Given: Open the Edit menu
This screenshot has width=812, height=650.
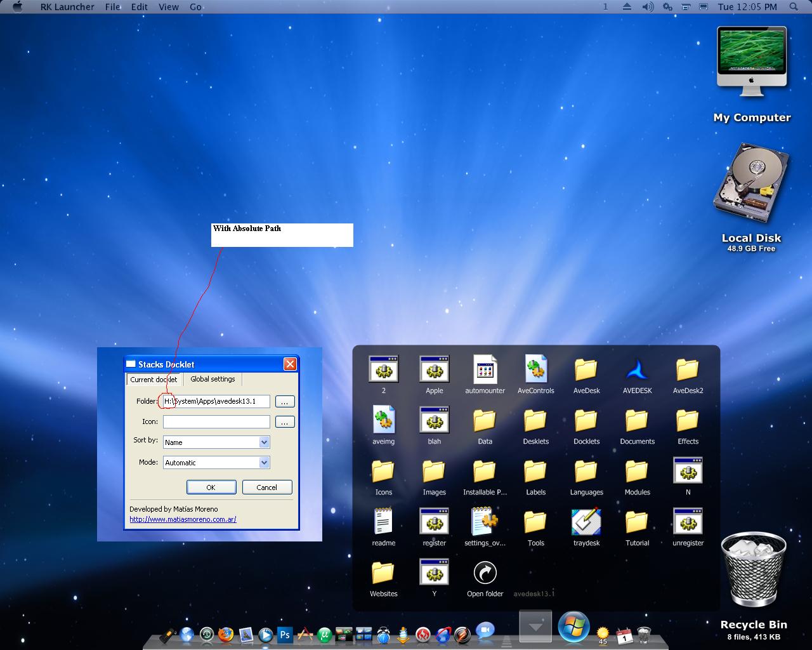Looking at the screenshot, I should [x=140, y=7].
